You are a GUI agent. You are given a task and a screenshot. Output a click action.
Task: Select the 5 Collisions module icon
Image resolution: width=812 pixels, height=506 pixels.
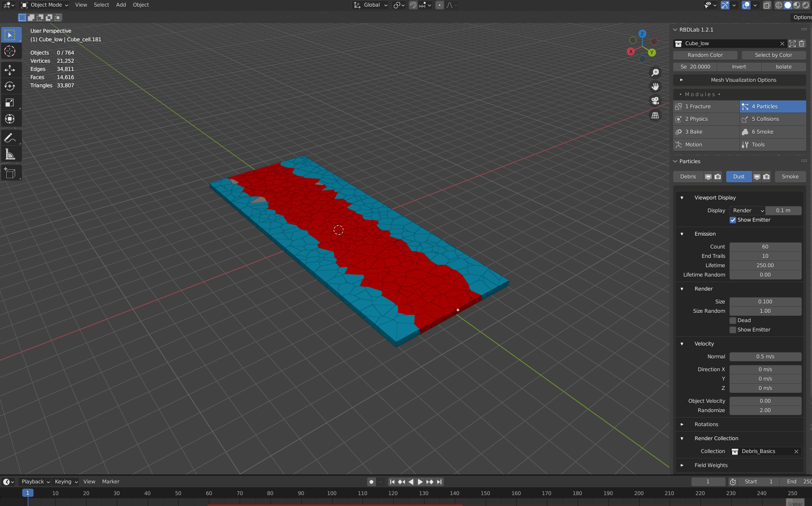coord(745,119)
